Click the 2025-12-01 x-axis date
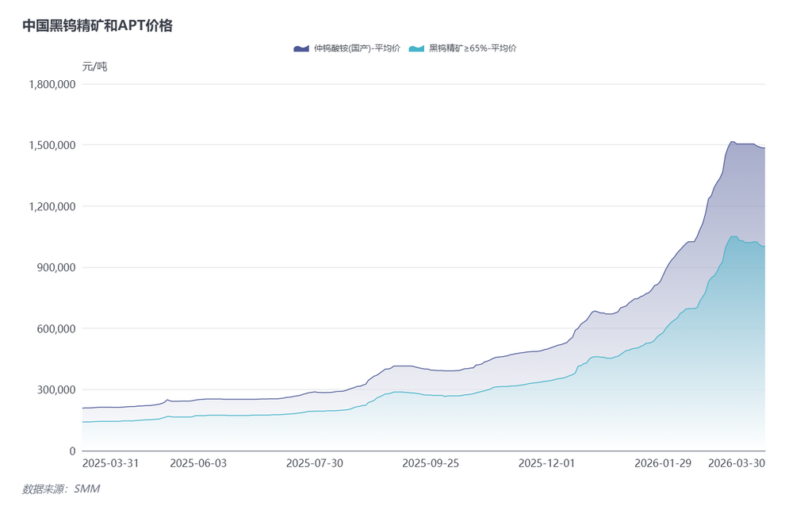This screenshot has width=812, height=510. click(546, 463)
